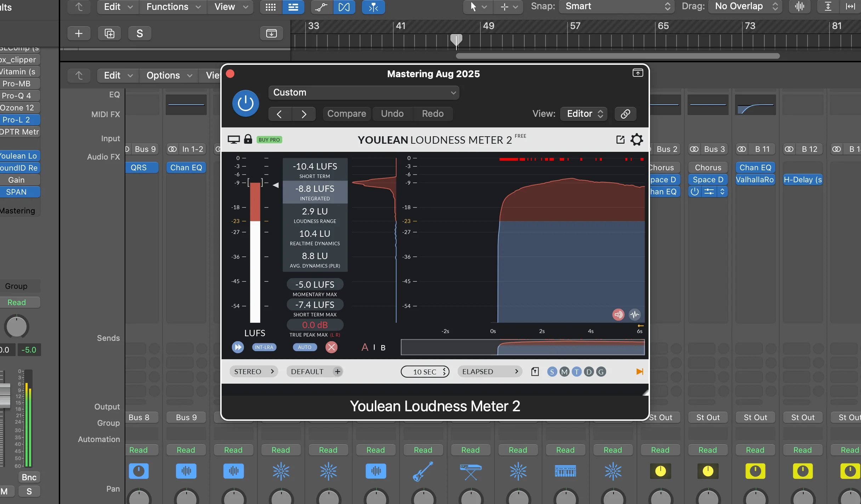Viewport: 861px width, 504px height.
Task: Click the external export icon in Youlean header
Action: click(620, 139)
